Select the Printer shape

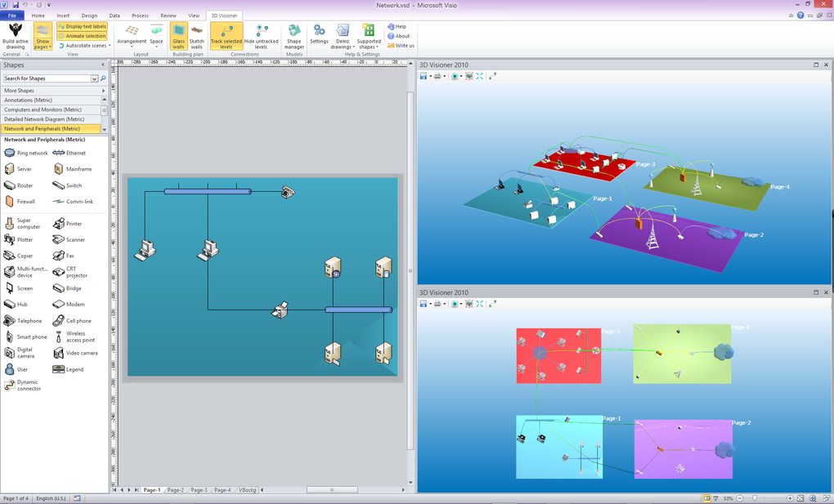(68, 224)
